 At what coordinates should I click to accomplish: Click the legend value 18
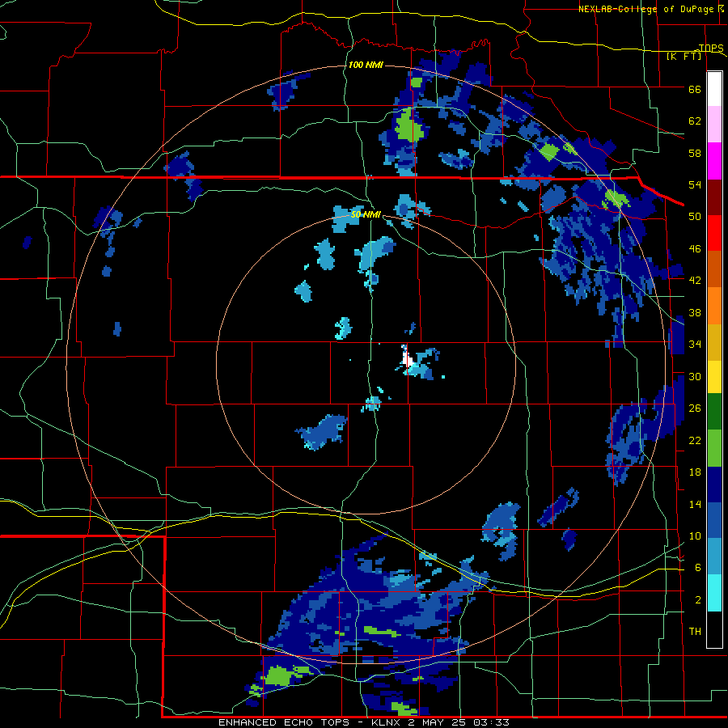tap(695, 472)
